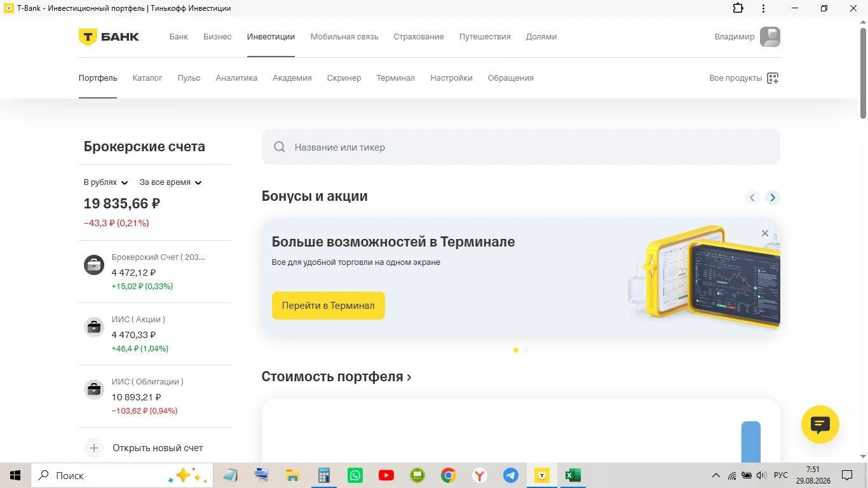Open the Обращения tab
Screen dimensions: 868x488
tap(511, 78)
